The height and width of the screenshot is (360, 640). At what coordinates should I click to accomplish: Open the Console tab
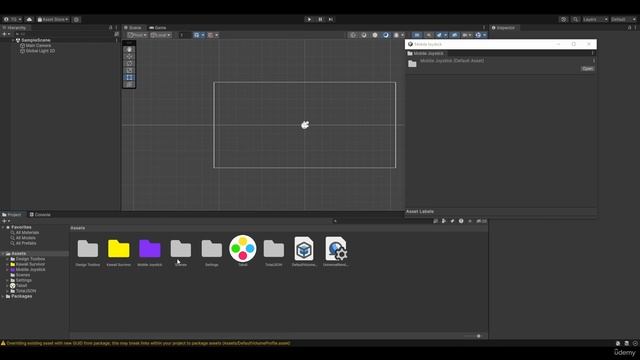pos(40,214)
